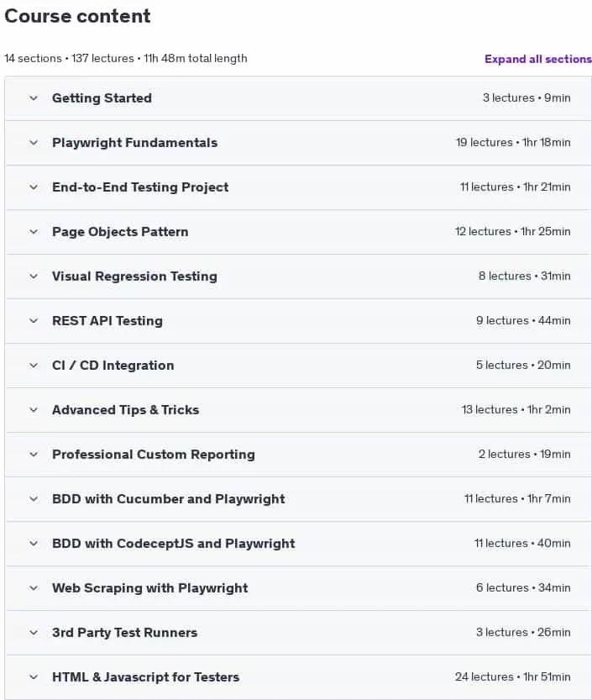
Task: Click the 19 lectures 1hr 18min label
Action: [x=513, y=142]
